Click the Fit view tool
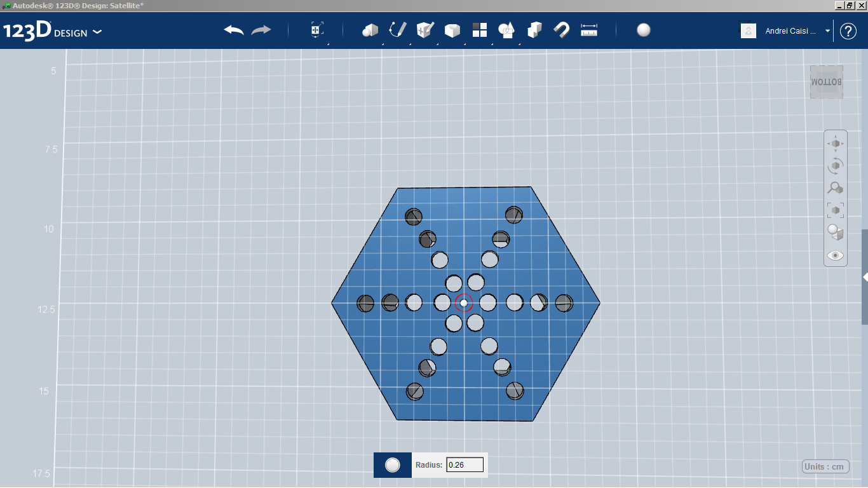This screenshot has height=488, width=868. coord(836,210)
